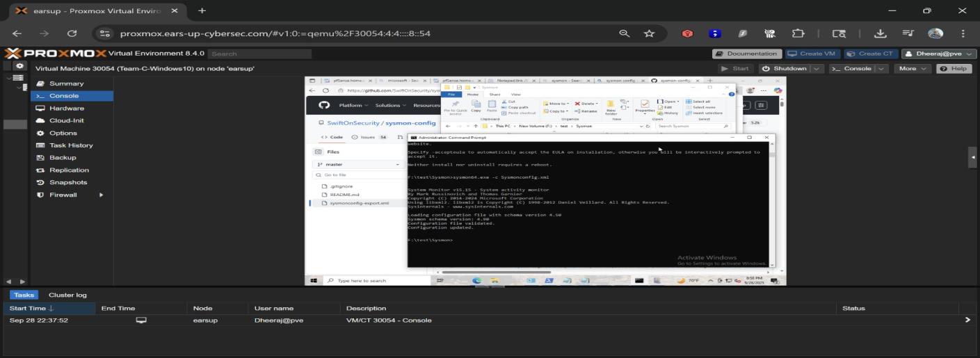Open the Dheeraj@pve user menu
This screenshot has width=980, height=358.
tap(938, 54)
